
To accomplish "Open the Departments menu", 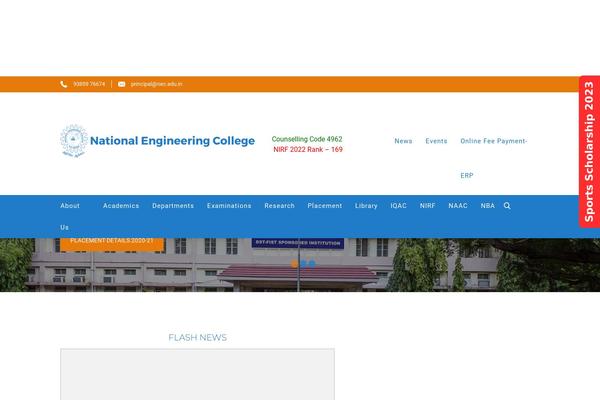I will click(173, 206).
